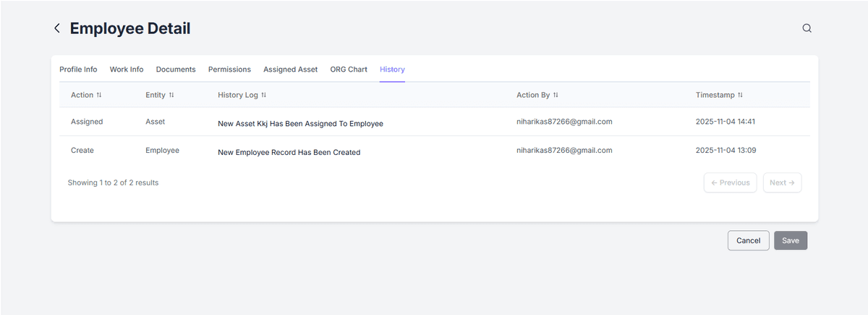Sort by Action By arrows icon
This screenshot has width=868, height=315.
556,95
